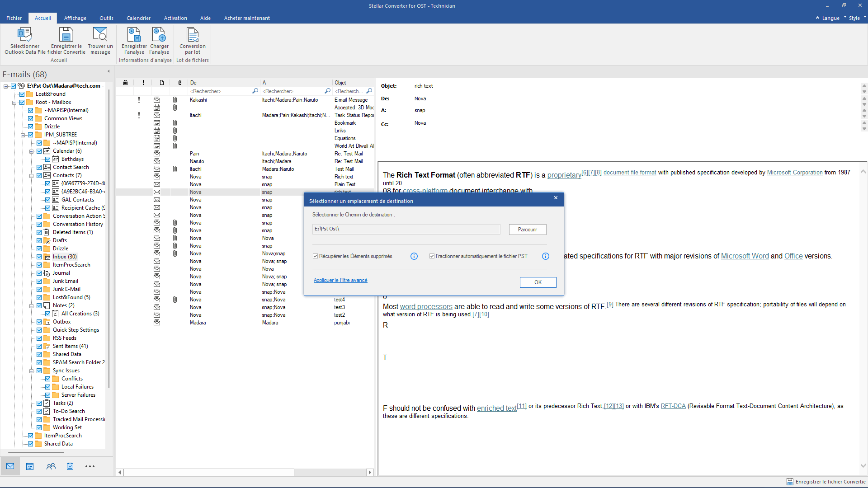The image size is (868, 488).
Task: Uncheck the Drafts folder checkbox
Action: click(39, 240)
